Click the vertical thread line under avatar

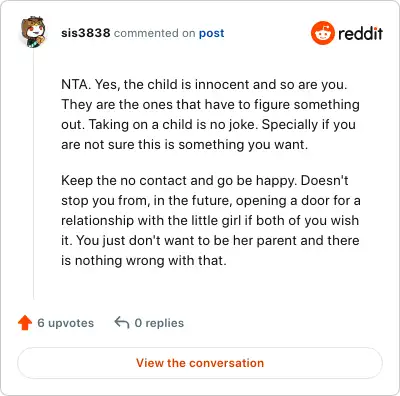33,173
